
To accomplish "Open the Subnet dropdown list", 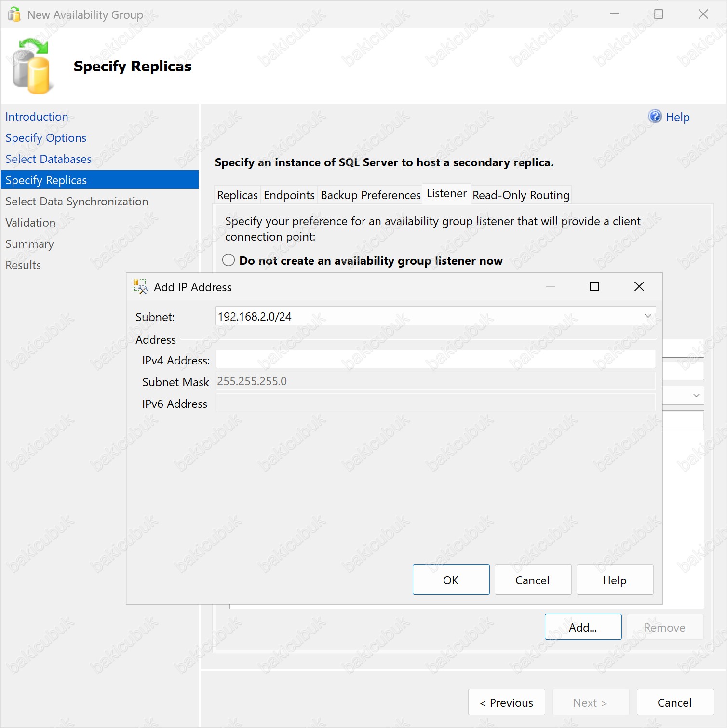I will pyautogui.click(x=647, y=316).
